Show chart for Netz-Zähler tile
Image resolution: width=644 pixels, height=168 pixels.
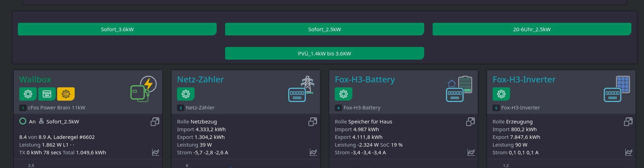(x=313, y=152)
